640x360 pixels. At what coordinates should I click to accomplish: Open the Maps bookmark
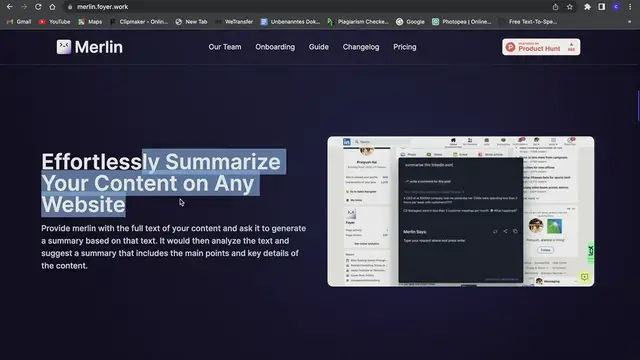click(x=90, y=22)
